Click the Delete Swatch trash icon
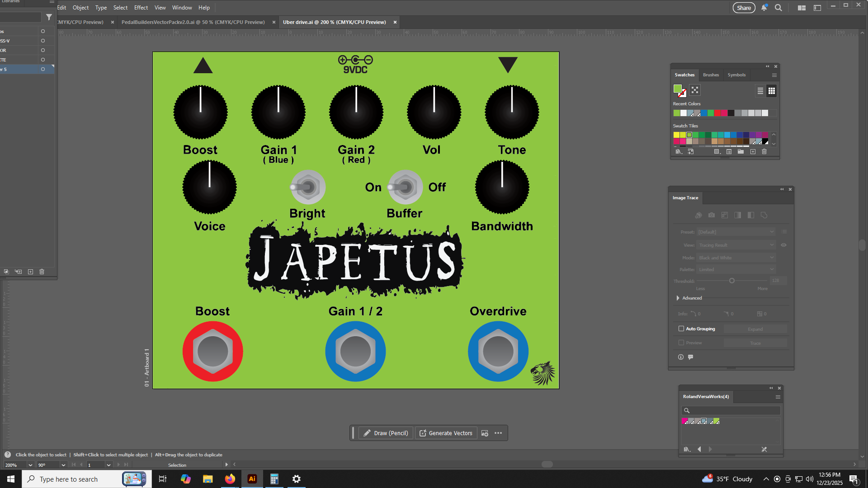The width and height of the screenshot is (868, 488). click(x=764, y=152)
